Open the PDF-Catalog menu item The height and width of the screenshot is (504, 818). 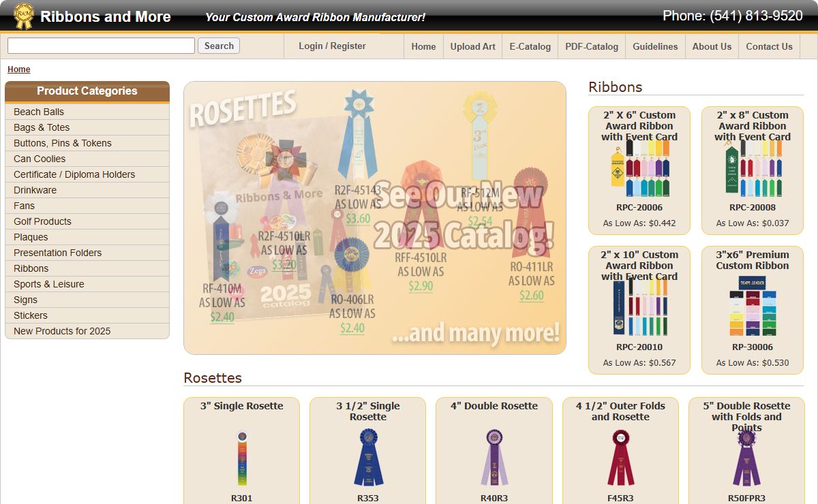pyautogui.click(x=592, y=46)
